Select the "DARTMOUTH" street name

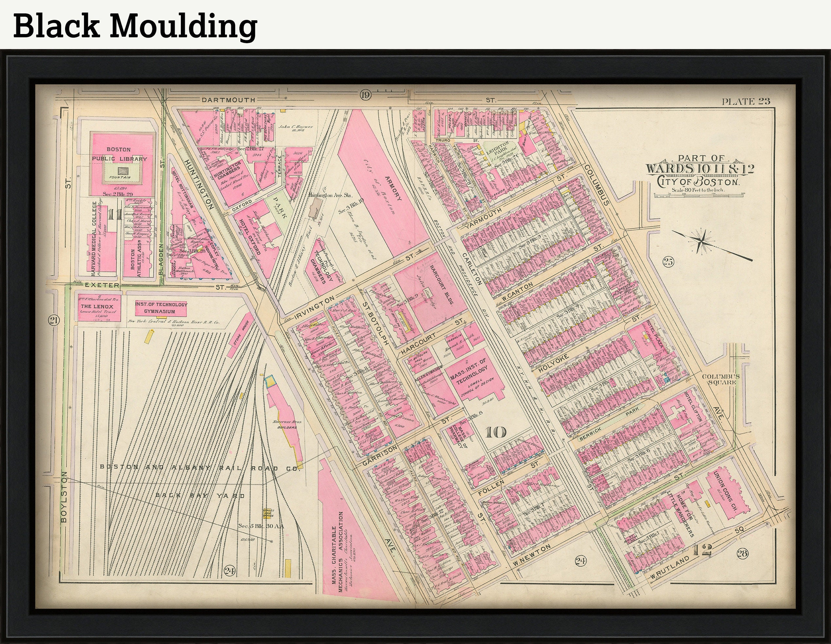pyautogui.click(x=229, y=100)
